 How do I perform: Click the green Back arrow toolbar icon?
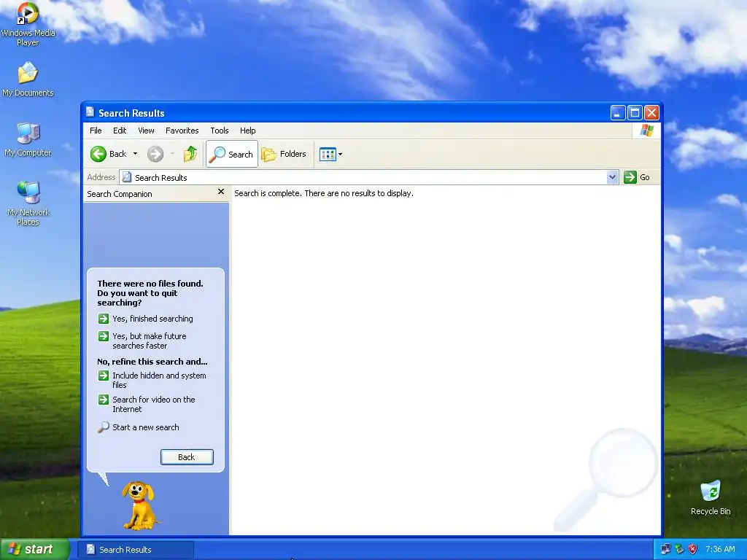click(98, 154)
